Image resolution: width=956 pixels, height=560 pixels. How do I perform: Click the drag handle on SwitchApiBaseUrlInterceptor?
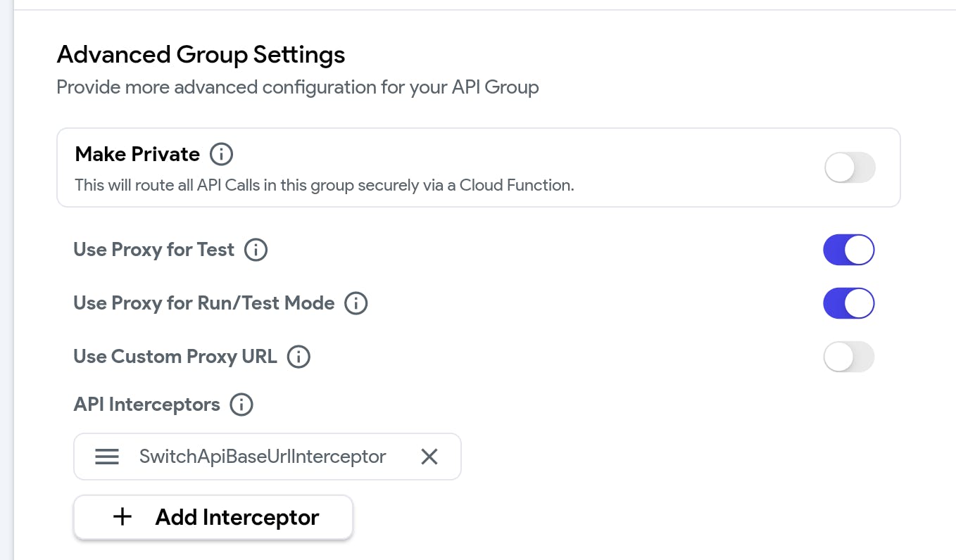107,457
